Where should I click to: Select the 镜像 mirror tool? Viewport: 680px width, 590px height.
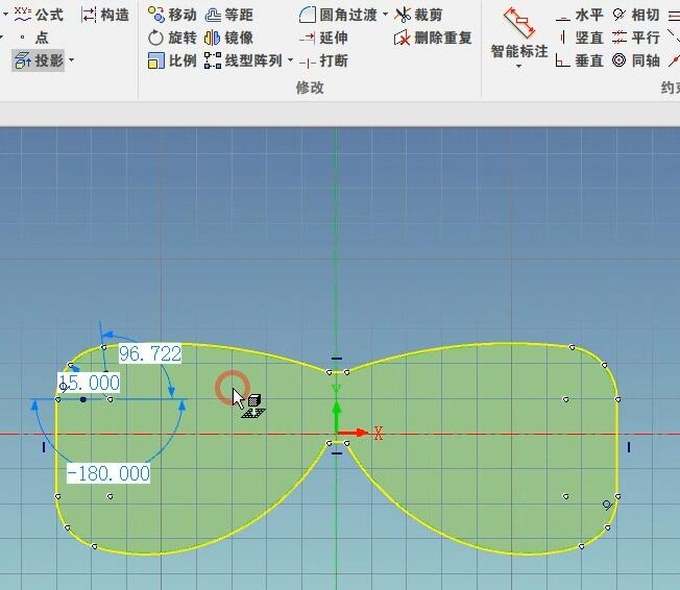[x=229, y=38]
